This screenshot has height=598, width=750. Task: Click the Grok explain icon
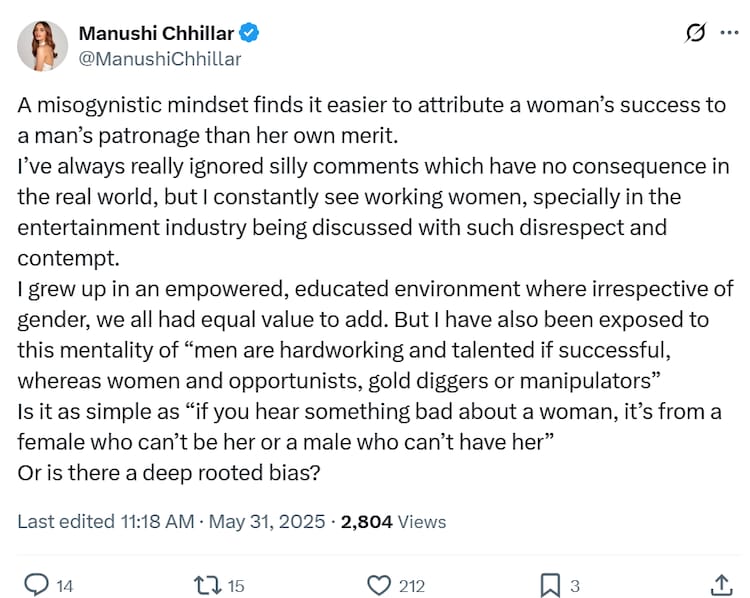[694, 34]
